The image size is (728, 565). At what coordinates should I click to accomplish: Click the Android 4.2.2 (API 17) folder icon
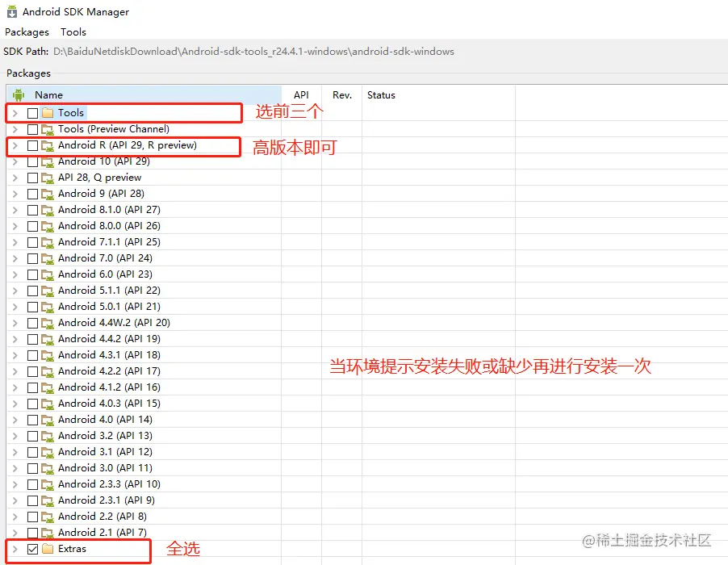[48, 372]
